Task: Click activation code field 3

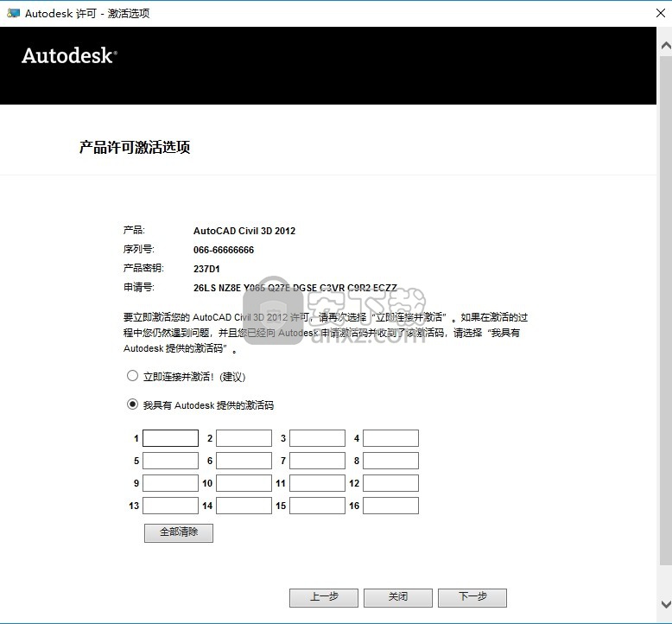Action: 317,438
